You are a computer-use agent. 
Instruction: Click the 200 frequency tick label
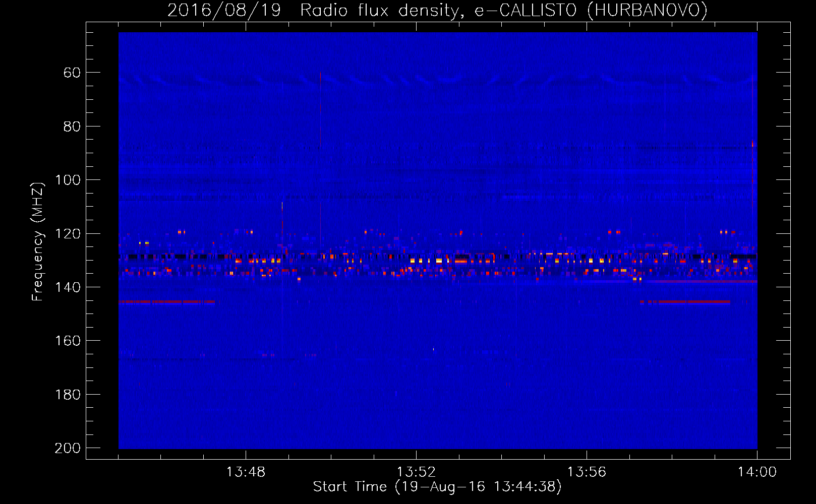[68, 448]
